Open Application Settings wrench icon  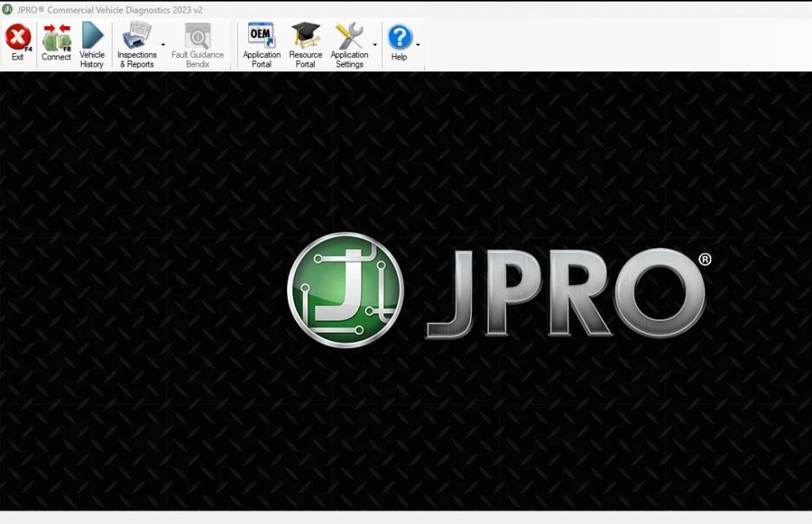pos(350,35)
